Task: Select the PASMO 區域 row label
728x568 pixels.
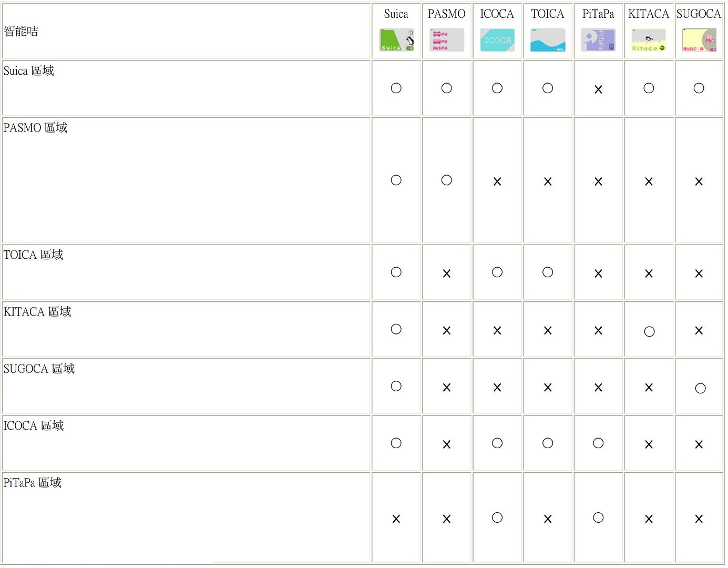Action: pos(35,128)
